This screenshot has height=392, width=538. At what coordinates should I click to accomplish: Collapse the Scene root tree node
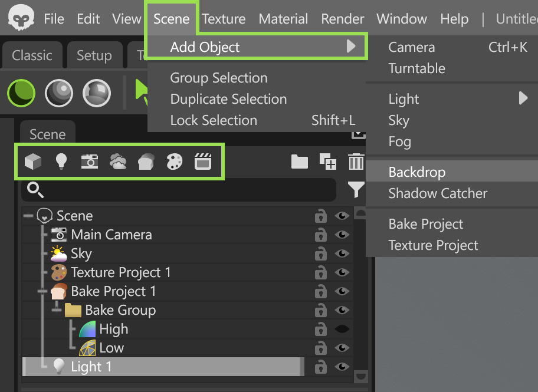tap(28, 216)
